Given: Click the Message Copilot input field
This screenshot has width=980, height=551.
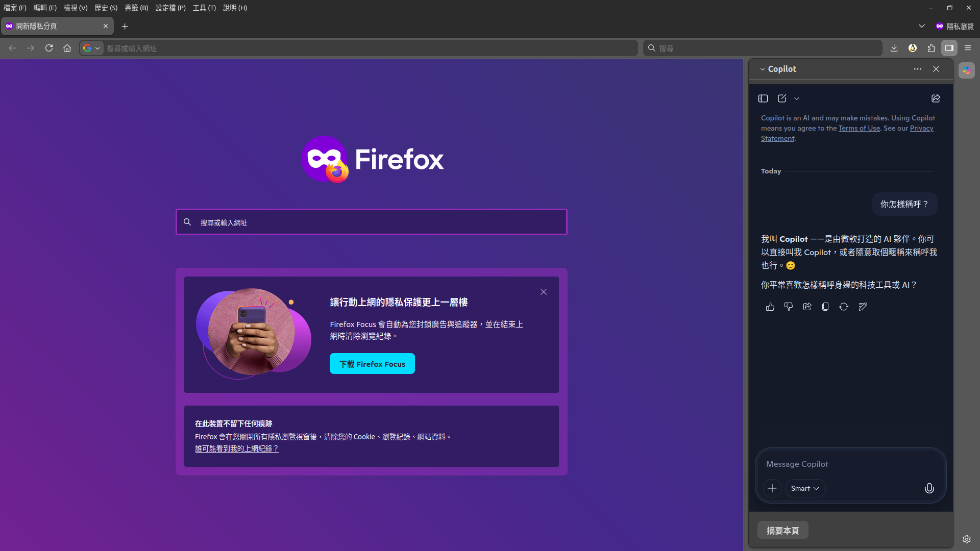Looking at the screenshot, I should 850,464.
